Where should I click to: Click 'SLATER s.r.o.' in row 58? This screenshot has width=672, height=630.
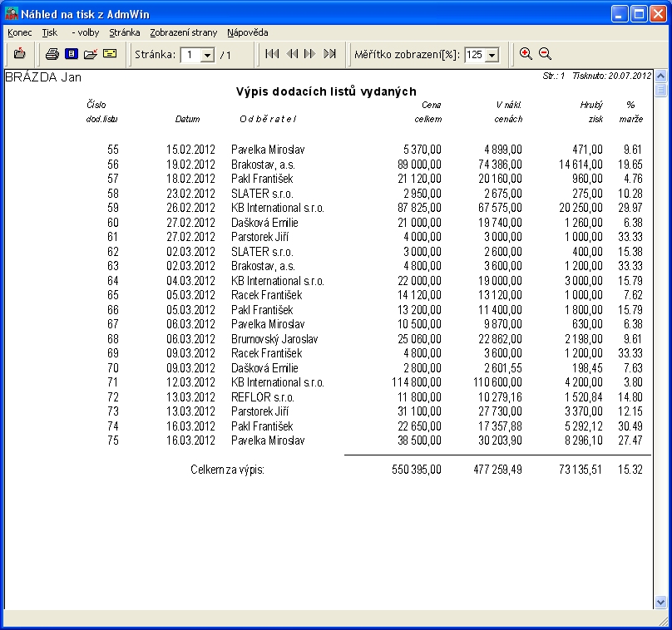coord(262,194)
